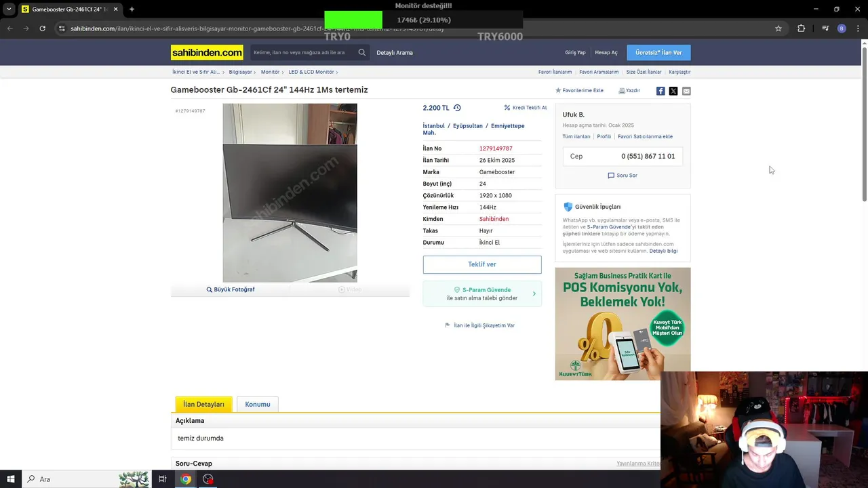Open seller Profili link

pos(604,136)
